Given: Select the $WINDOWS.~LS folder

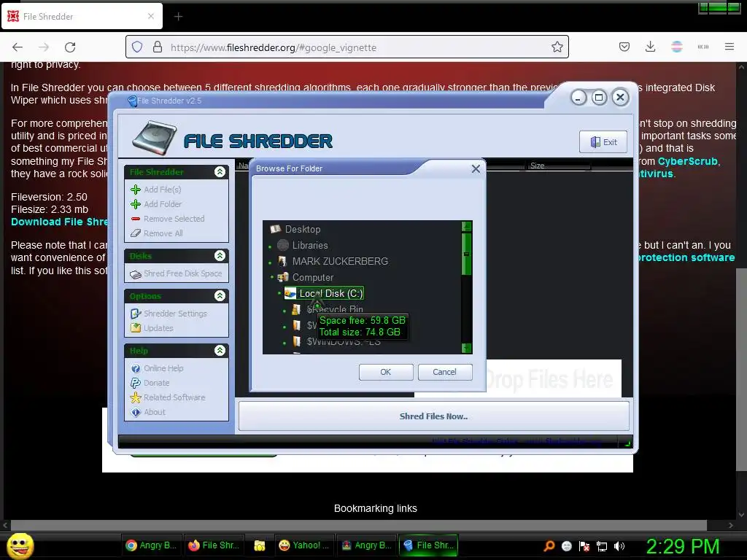Looking at the screenshot, I should (x=344, y=342).
